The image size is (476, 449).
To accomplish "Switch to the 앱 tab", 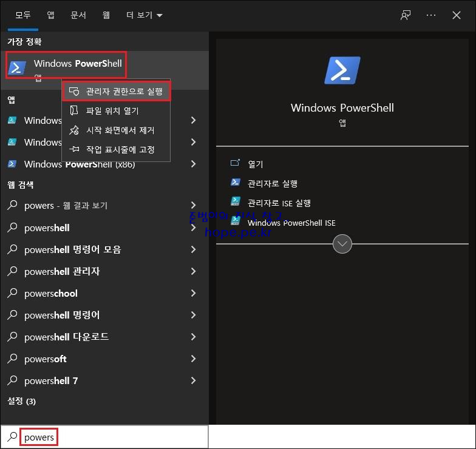I will click(51, 15).
